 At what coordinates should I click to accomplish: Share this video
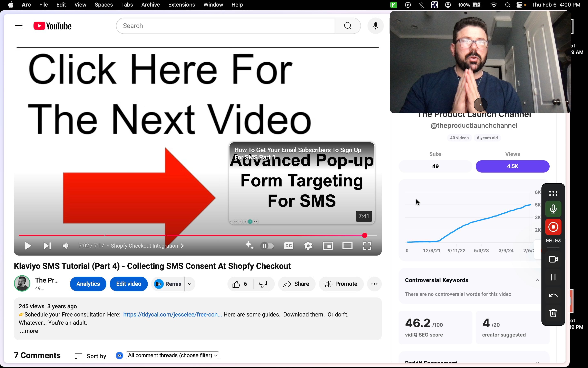[x=296, y=284]
